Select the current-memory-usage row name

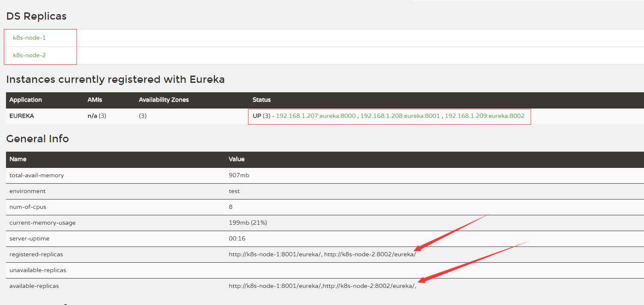point(42,223)
